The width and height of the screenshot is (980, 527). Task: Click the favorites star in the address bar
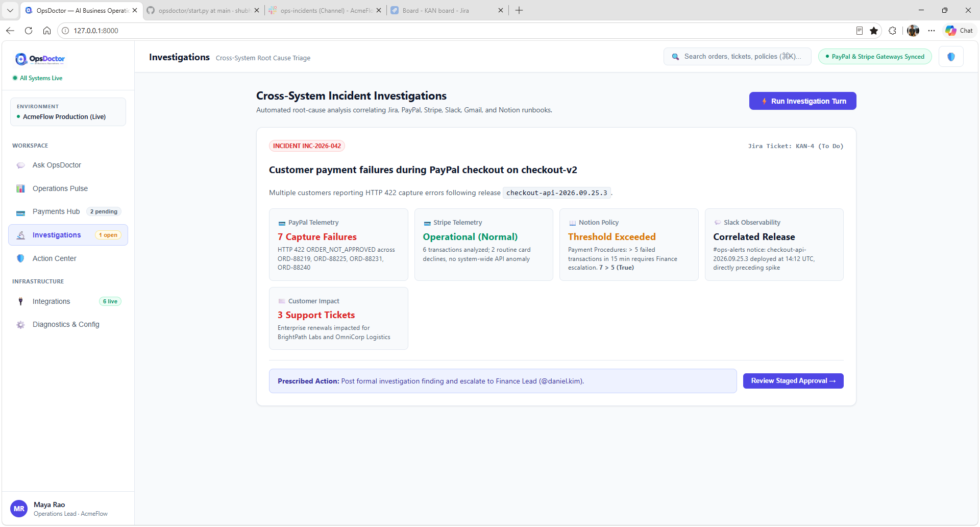coord(874,31)
